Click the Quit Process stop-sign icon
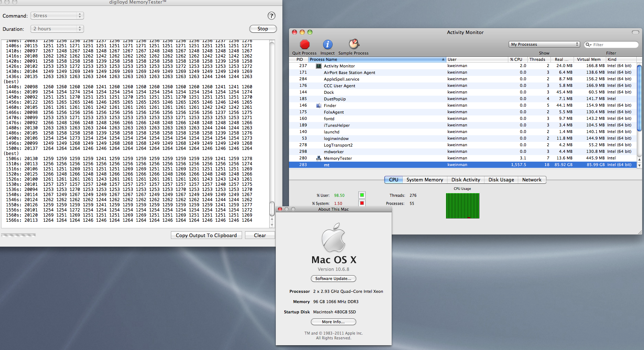 point(304,45)
